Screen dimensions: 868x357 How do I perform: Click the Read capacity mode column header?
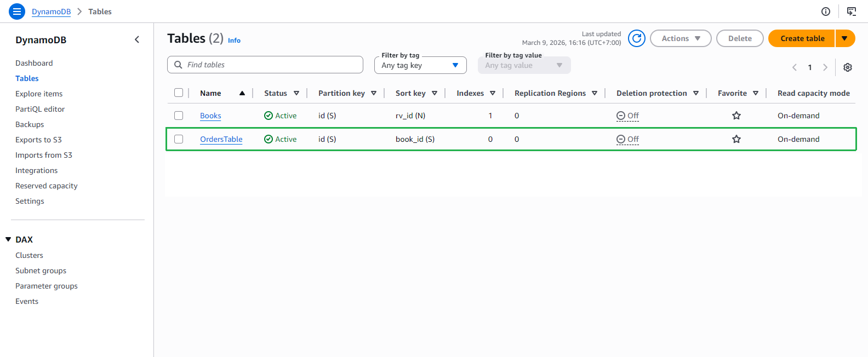[x=814, y=93]
